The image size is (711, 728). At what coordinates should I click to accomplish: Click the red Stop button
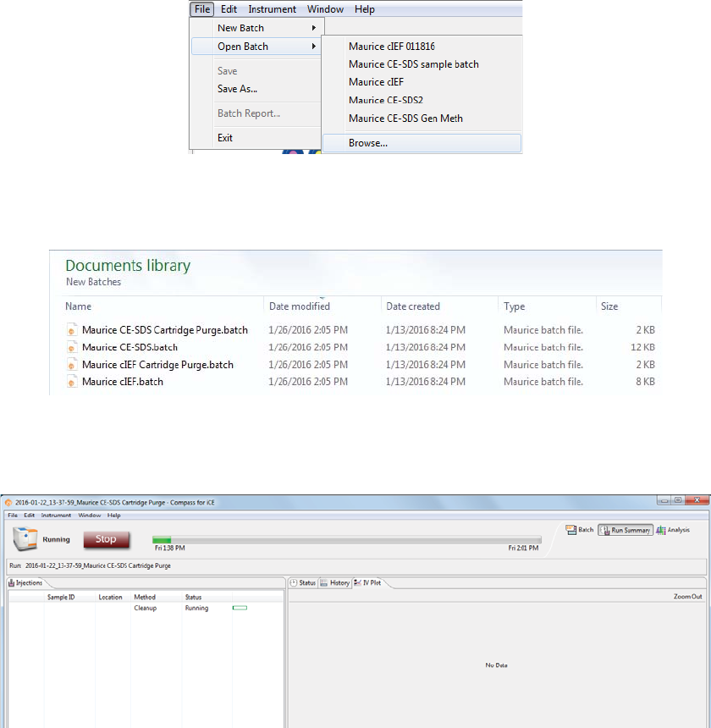[107, 539]
